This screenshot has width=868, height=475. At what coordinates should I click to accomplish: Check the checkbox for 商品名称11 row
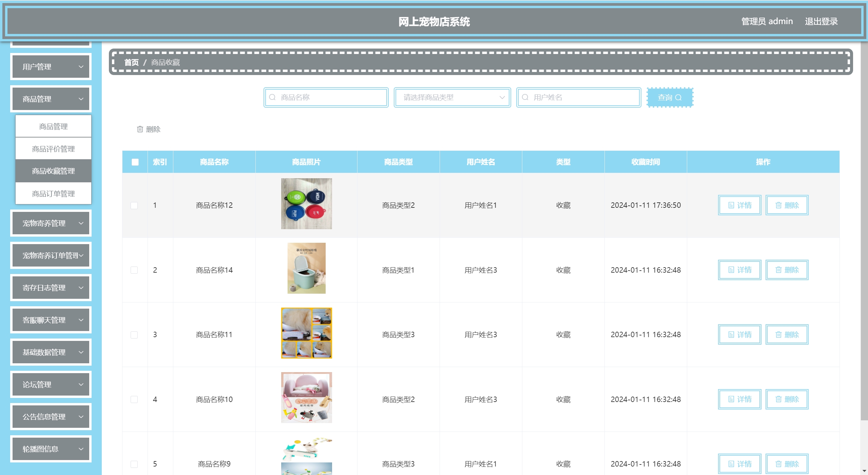coord(134,335)
